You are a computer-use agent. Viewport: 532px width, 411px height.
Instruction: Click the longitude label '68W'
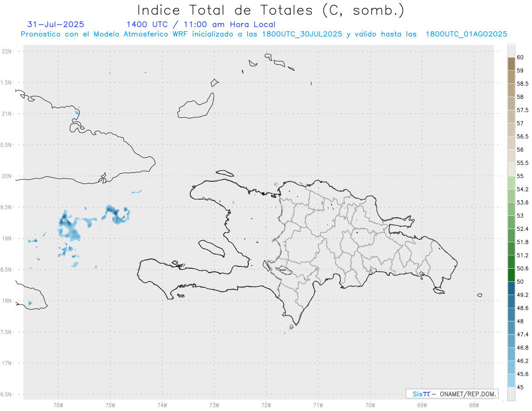tap(474, 405)
